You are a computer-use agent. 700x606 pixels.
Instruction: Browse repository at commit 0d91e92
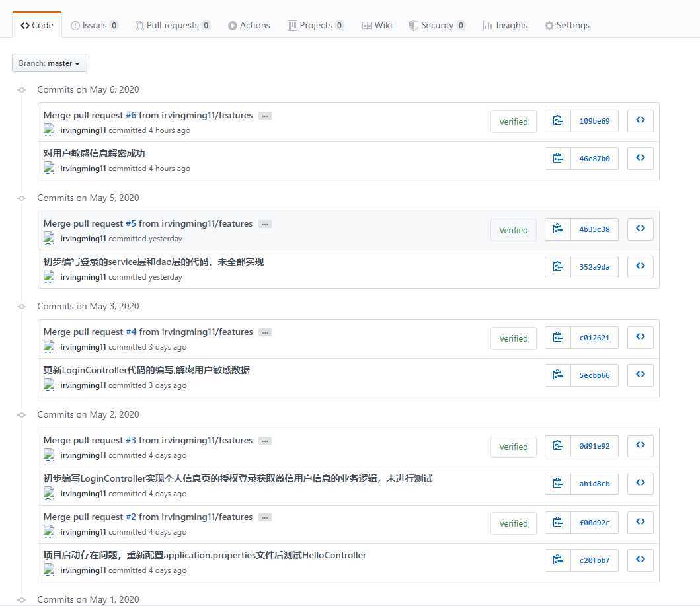(640, 446)
